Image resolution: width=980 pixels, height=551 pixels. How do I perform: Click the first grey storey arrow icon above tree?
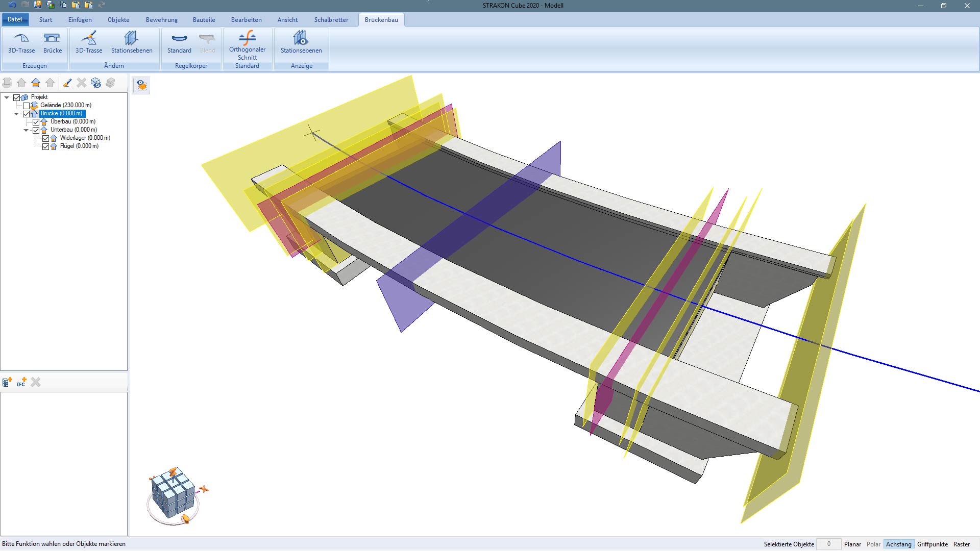pyautogui.click(x=21, y=83)
